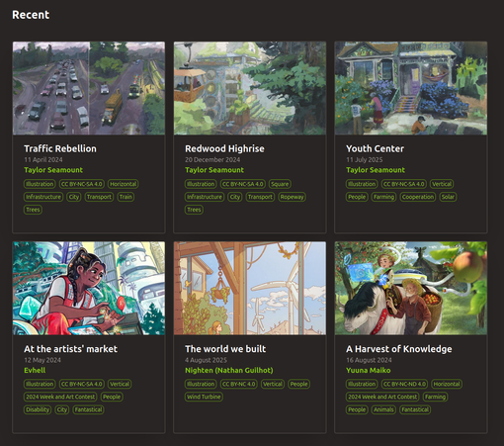Click the Youth Center artwork thumbnail
Screen dimensions: 504x446
pos(411,88)
